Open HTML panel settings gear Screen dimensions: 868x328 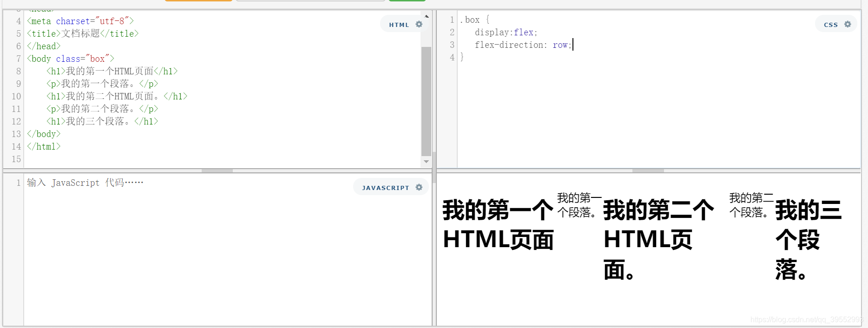(x=419, y=24)
